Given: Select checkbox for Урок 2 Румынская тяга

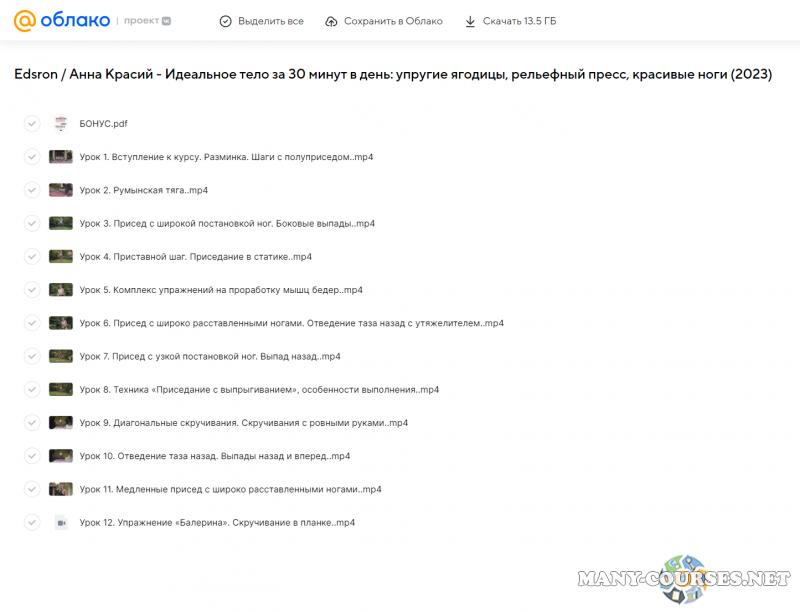Looking at the screenshot, I should tap(32, 190).
